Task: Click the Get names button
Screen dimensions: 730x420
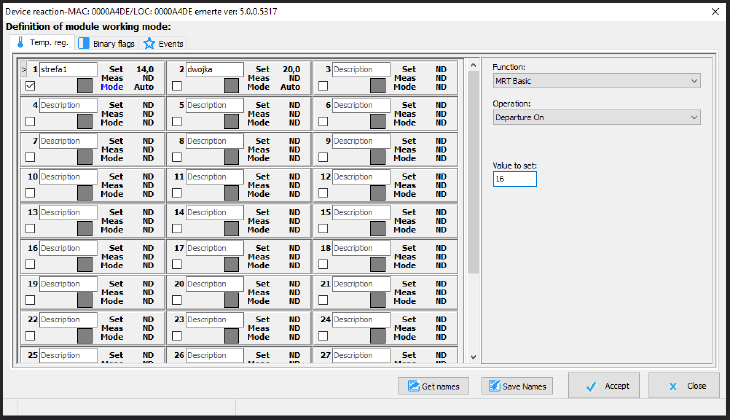Action: (433, 386)
